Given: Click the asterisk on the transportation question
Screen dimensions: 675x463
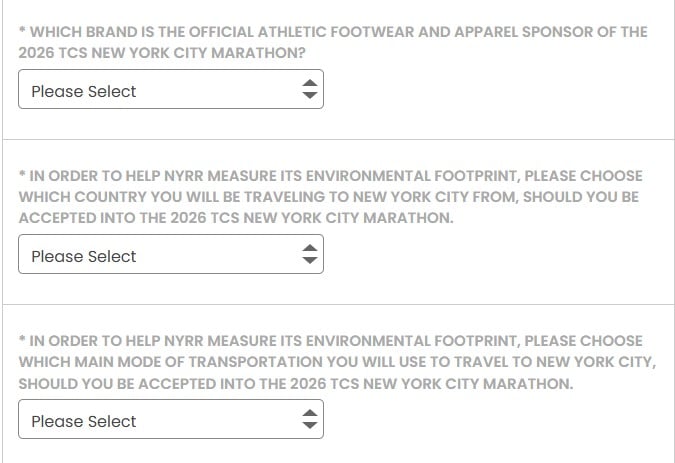Looking at the screenshot, I should tap(22, 341).
